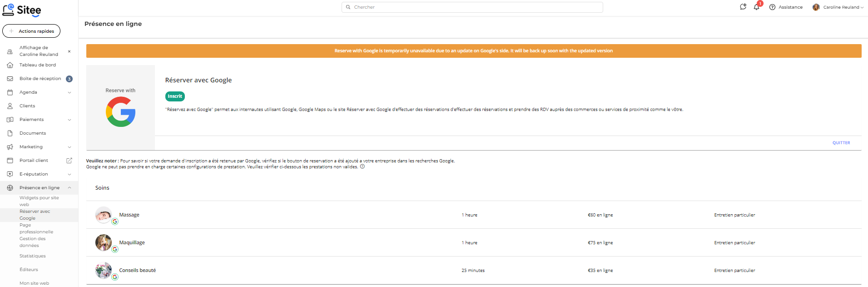Open Clients menu item

tap(27, 106)
